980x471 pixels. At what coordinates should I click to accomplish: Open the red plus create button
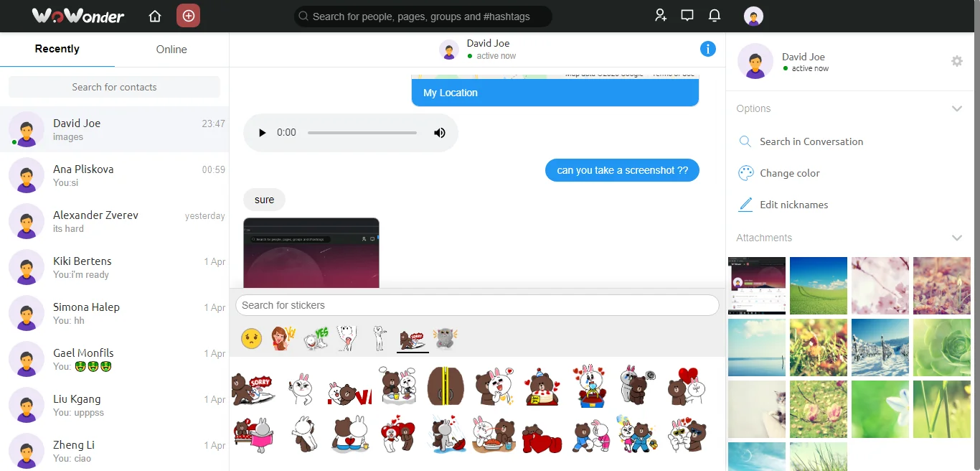click(188, 16)
